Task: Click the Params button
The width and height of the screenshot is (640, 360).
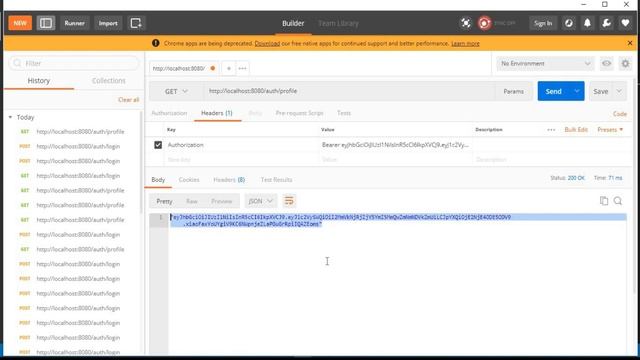Action: (x=513, y=91)
